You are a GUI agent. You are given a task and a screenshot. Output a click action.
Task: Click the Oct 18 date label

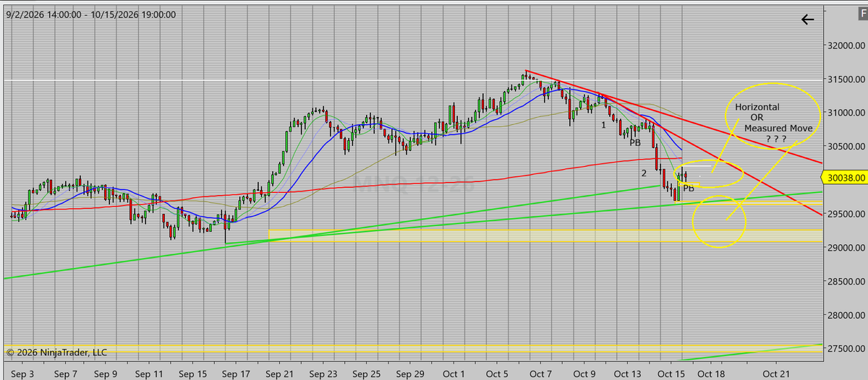(711, 373)
